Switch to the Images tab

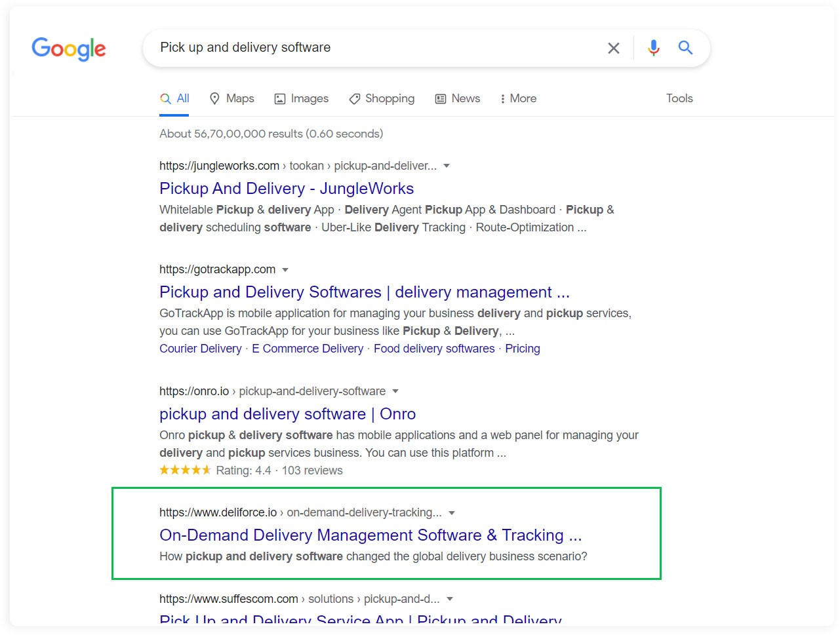coord(302,98)
